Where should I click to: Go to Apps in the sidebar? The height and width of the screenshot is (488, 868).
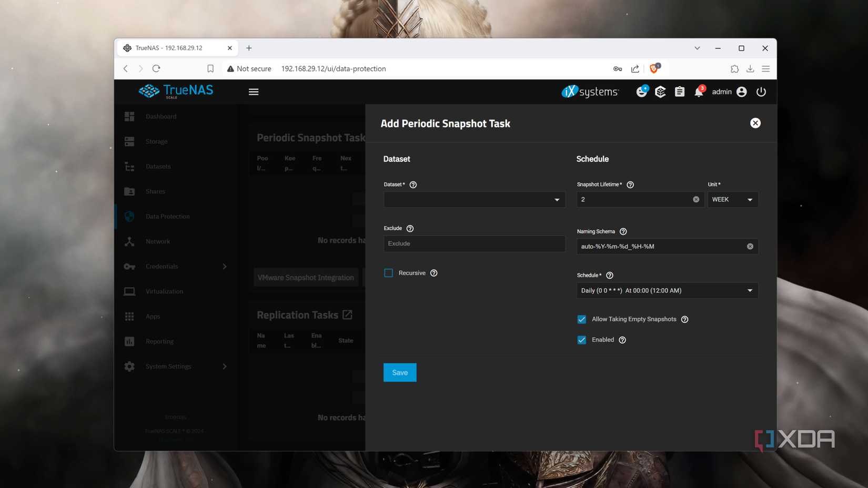tap(176, 317)
